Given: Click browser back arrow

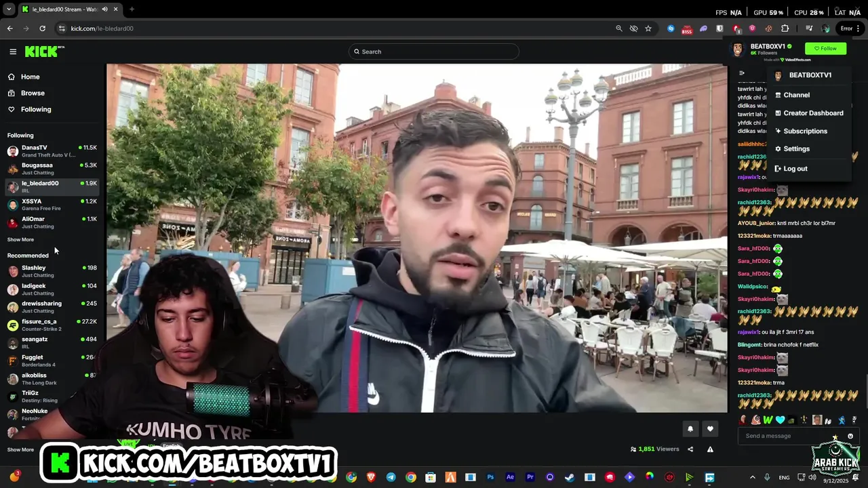Looking at the screenshot, I should click(x=9, y=28).
